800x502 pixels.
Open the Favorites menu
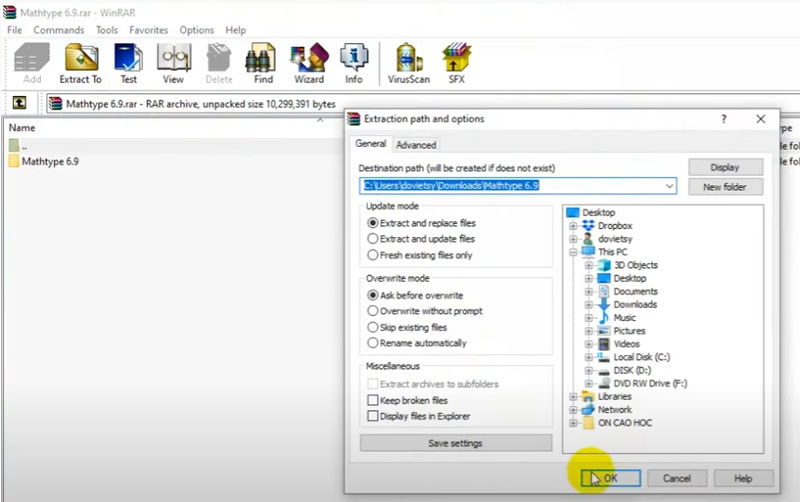(148, 30)
